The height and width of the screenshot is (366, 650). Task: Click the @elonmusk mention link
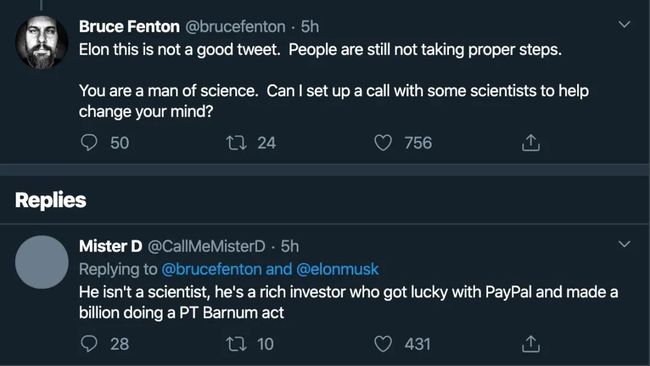338,269
